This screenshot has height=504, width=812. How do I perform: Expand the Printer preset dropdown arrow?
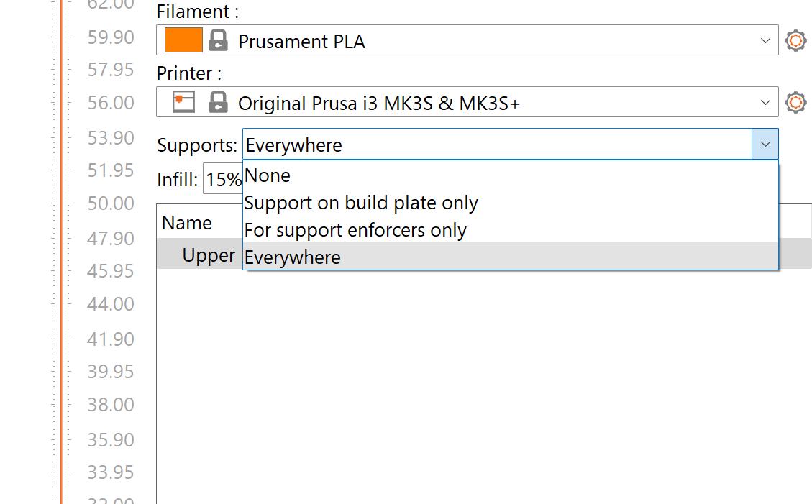pyautogui.click(x=765, y=102)
